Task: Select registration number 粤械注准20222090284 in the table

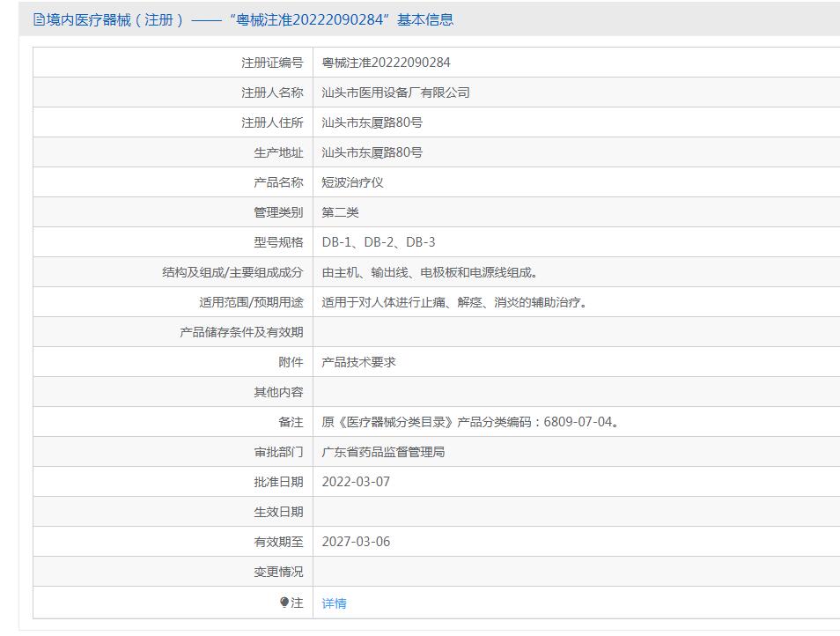Action: tap(386, 63)
